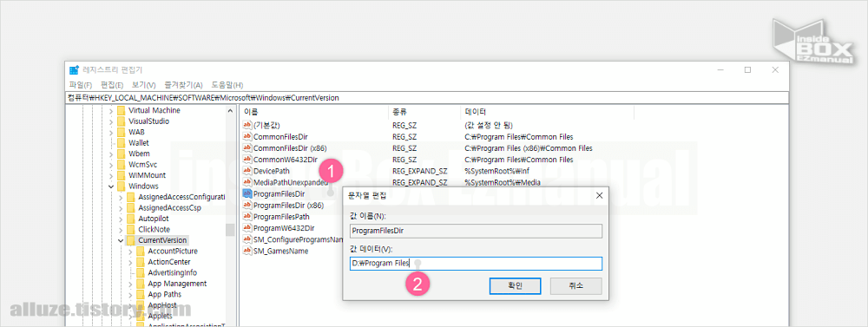The width and height of the screenshot is (868, 327).
Task: Collapse the CurrentVersion tree node
Action: point(120,240)
